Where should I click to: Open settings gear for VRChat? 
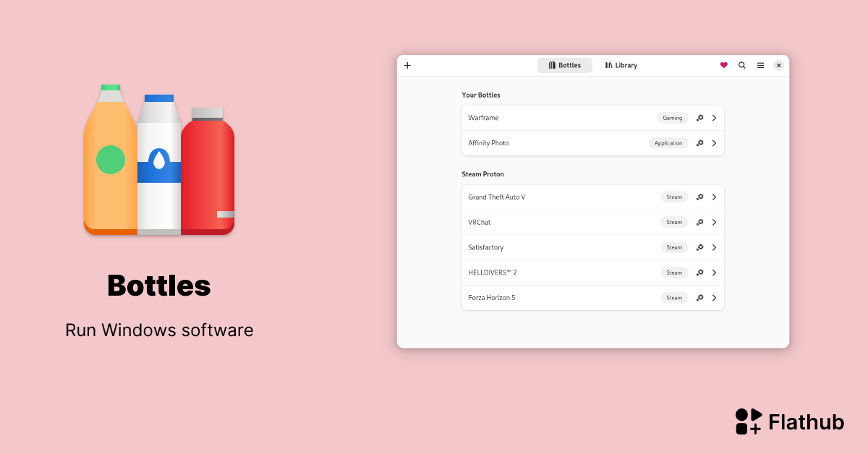click(x=699, y=222)
